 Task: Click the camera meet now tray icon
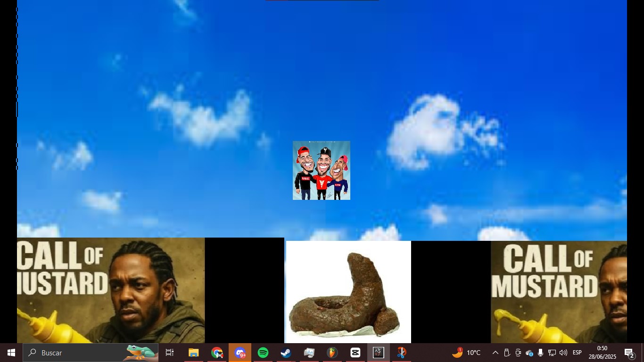518,353
